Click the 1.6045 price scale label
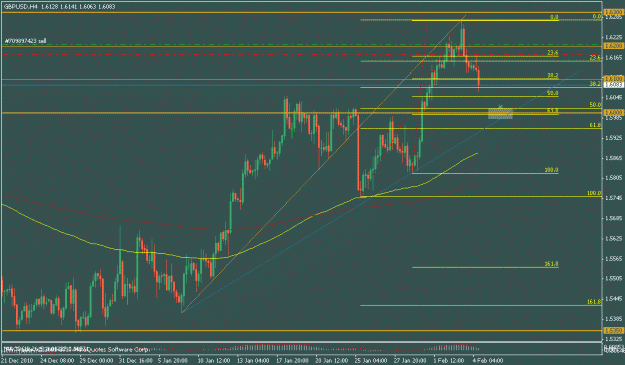Image resolution: width=625 pixels, height=365 pixels. [613, 98]
